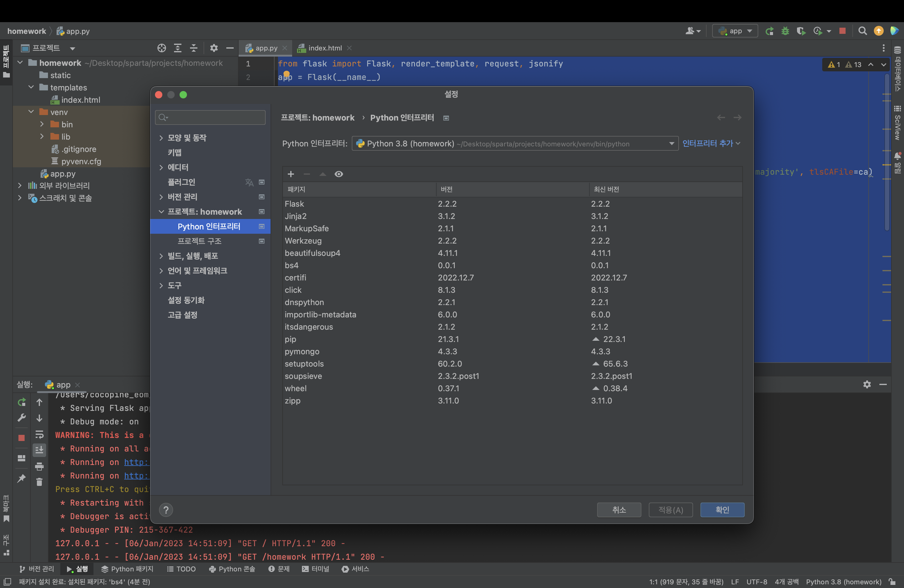The image size is (904, 588).
Task: Switch to index.html editor tab
Action: (x=325, y=48)
